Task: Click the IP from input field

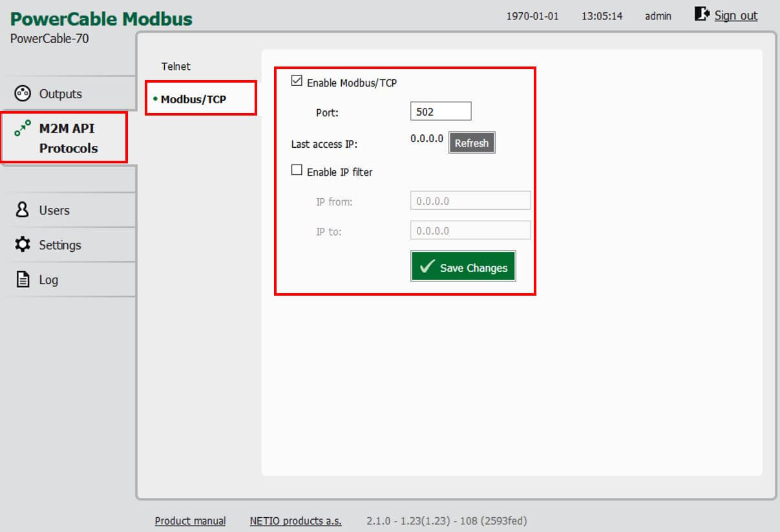Action: [470, 201]
